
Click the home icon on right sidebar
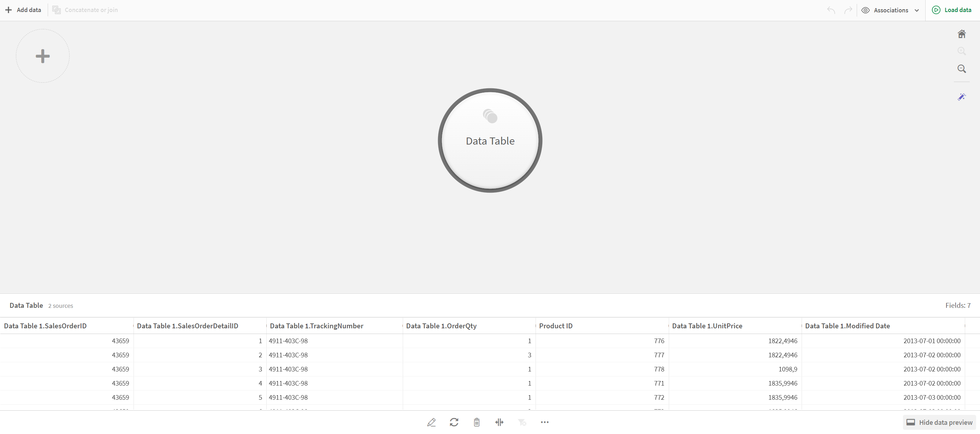(x=962, y=34)
